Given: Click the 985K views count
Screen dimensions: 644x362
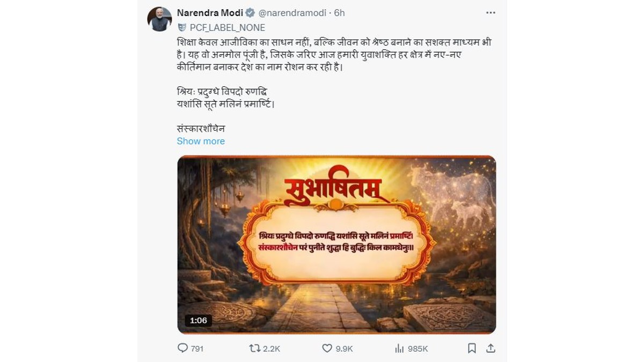Looking at the screenshot, I should 418,349.
